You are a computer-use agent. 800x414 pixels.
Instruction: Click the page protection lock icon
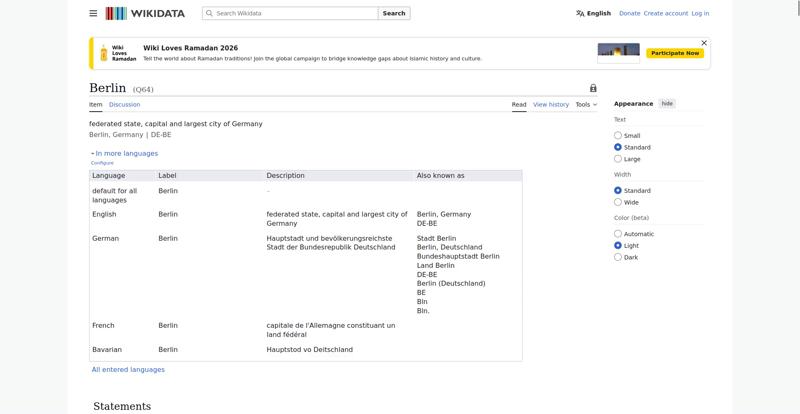(x=593, y=88)
